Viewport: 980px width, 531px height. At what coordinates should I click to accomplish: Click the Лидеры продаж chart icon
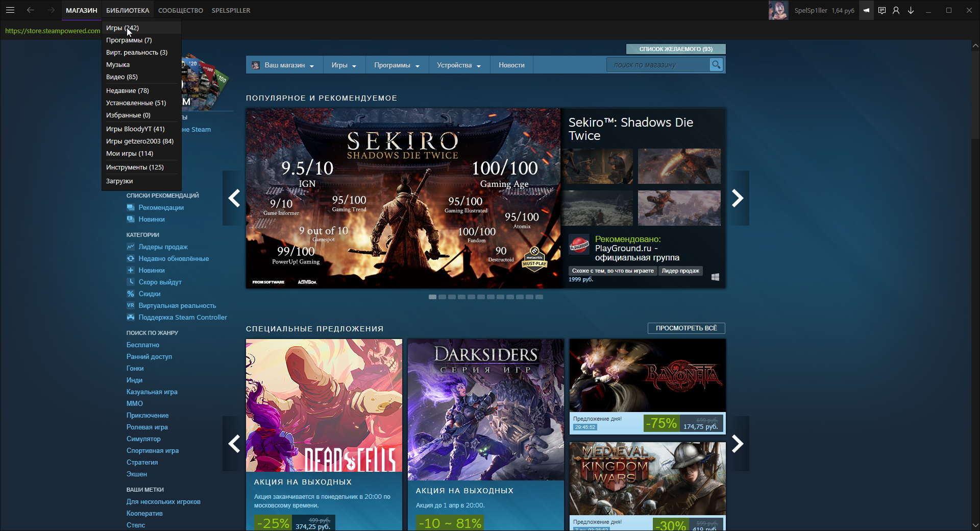(131, 247)
